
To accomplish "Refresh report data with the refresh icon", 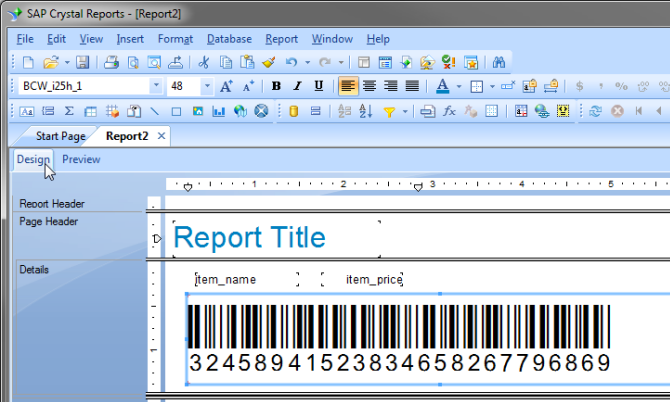I will coord(595,112).
